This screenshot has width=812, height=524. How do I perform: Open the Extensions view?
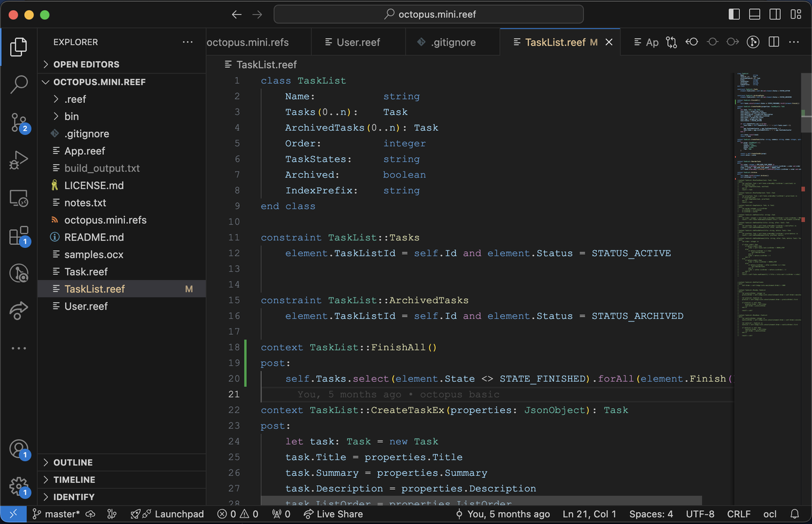coord(19,235)
